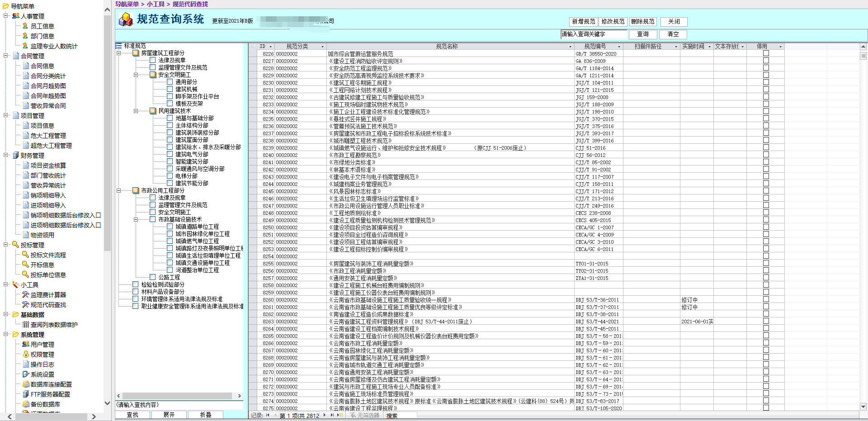Viewport: 868px width, 421px height.
Task: Collapse the 市政基础设施技术 tree node
Action: coord(136,219)
